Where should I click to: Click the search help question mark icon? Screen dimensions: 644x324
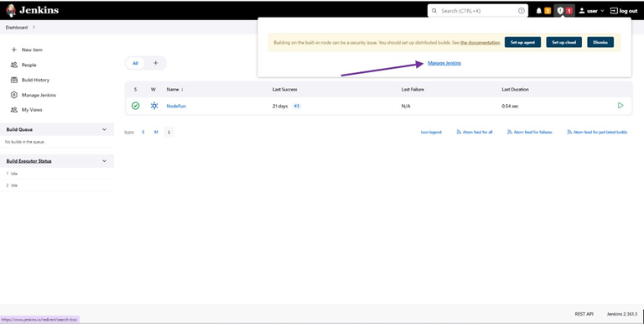click(x=522, y=11)
